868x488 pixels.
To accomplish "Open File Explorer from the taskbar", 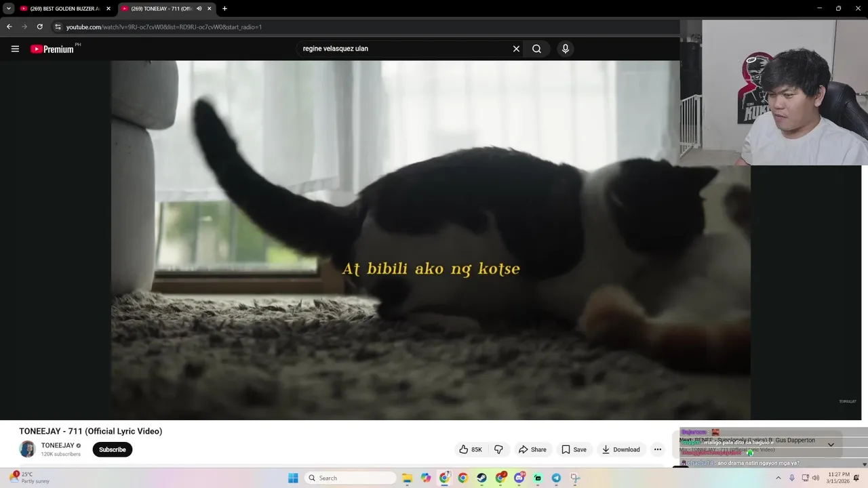I will click(407, 478).
